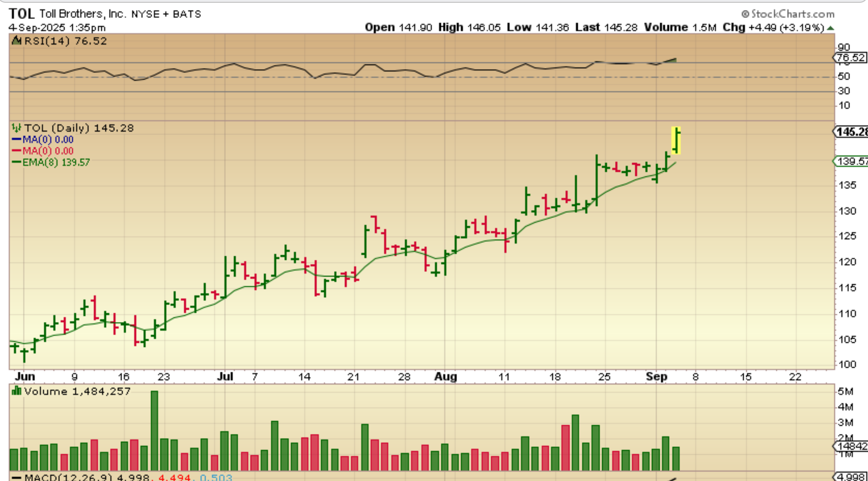The width and height of the screenshot is (868, 481).
Task: Click the 120 price axis label
Action: 847,262
